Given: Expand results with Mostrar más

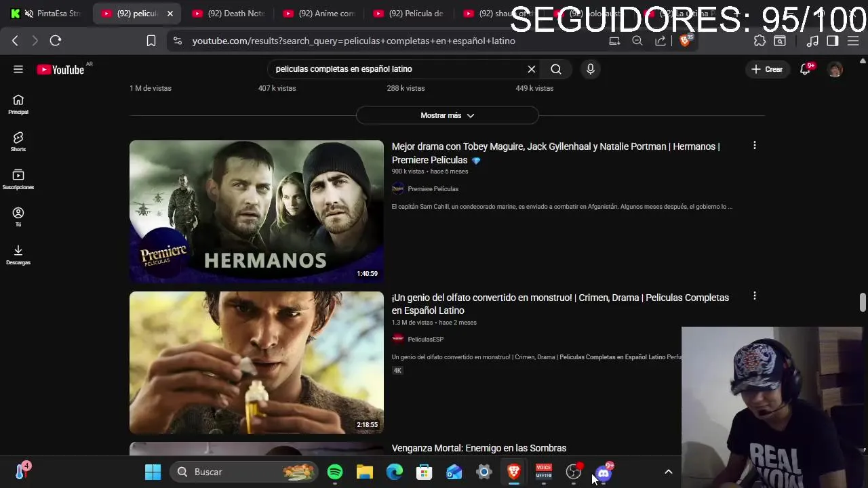Looking at the screenshot, I should pos(448,115).
